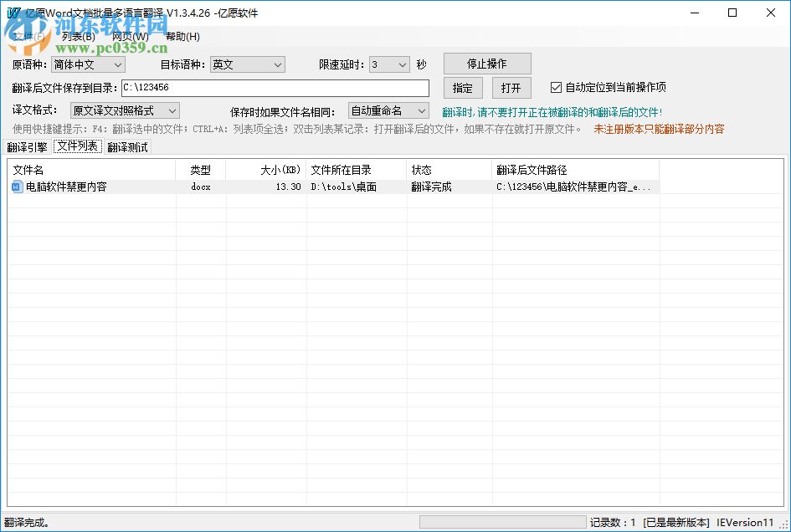Open the 网页(W) menu
Screen dimensions: 791x532
(127, 36)
